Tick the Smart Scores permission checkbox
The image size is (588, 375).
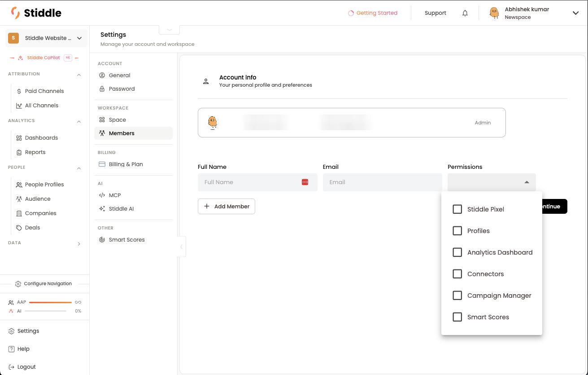click(457, 317)
